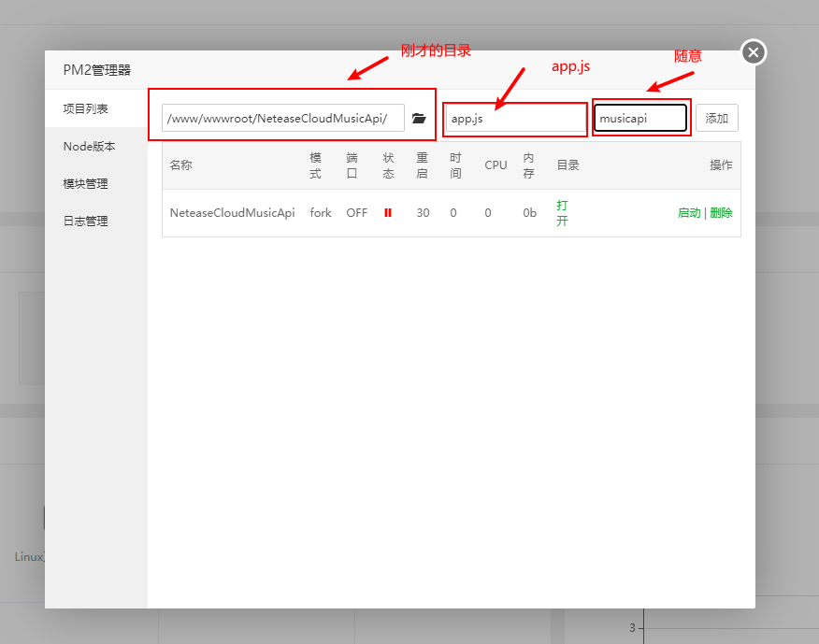Open the 模块管理 section

click(x=84, y=183)
